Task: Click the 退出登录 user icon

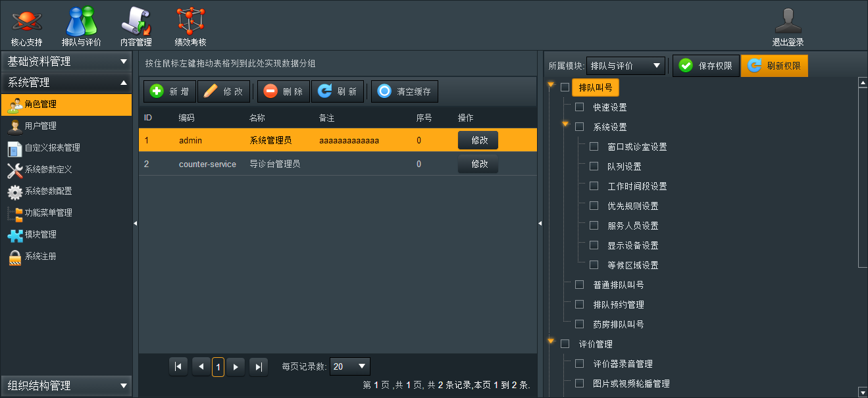Action: 788,21
